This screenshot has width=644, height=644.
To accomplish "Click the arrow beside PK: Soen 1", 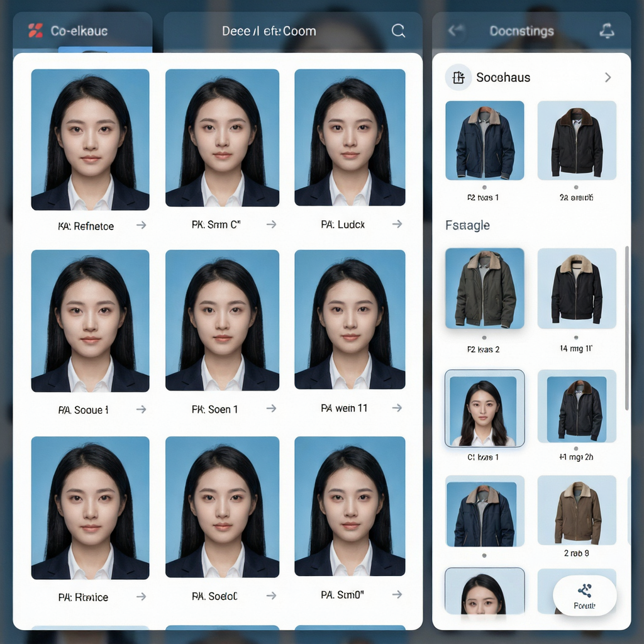I will [x=271, y=408].
